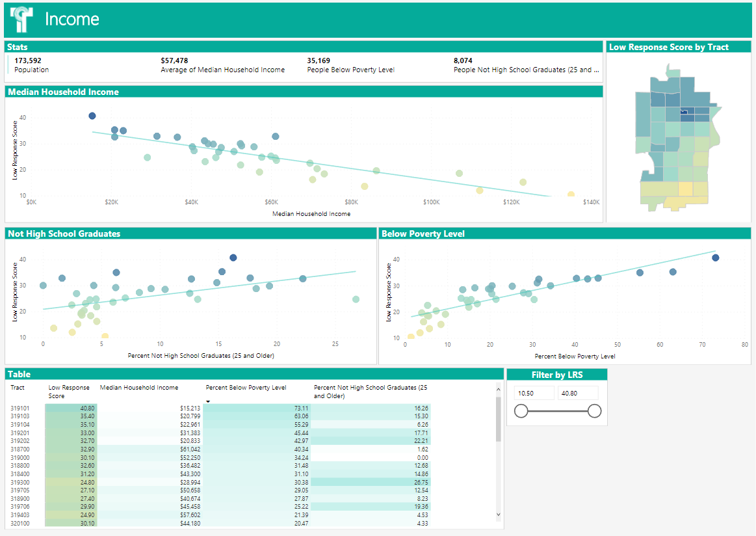
Task: Click the table scrollbar down arrow
Action: [x=499, y=515]
